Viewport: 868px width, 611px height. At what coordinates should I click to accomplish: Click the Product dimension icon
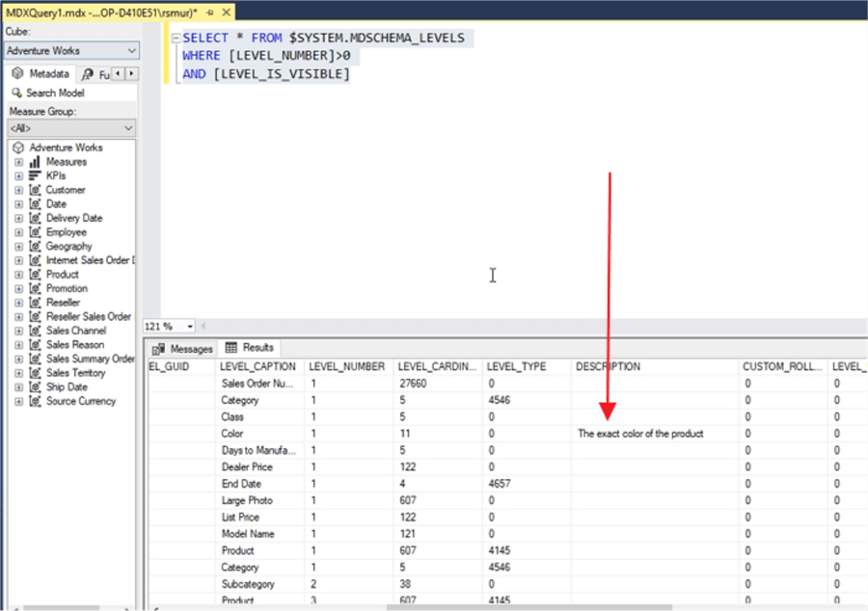[35, 275]
